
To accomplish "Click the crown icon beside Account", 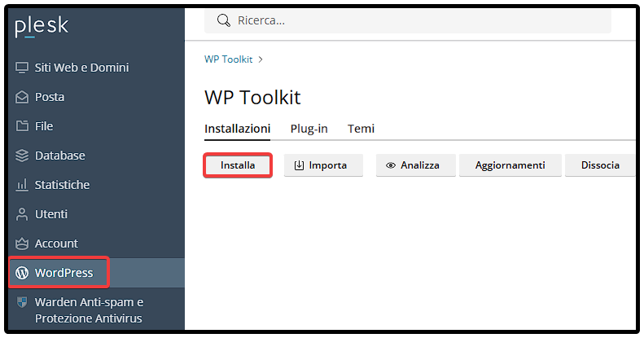I will coord(22,244).
